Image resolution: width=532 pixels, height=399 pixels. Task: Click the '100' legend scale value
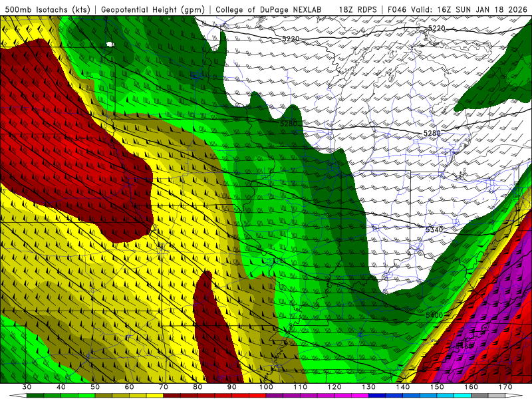(266, 387)
